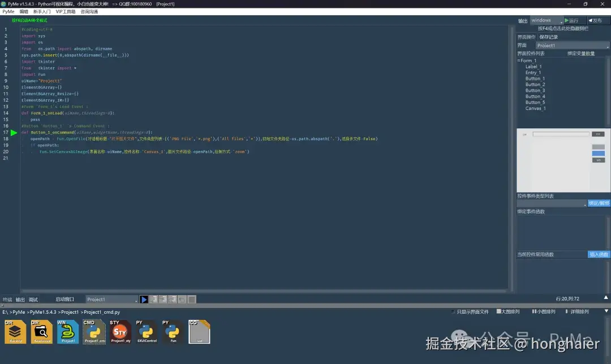Click the 绑定/解绑 bind button
Viewport: 611px width, 364px height.
[599, 203]
